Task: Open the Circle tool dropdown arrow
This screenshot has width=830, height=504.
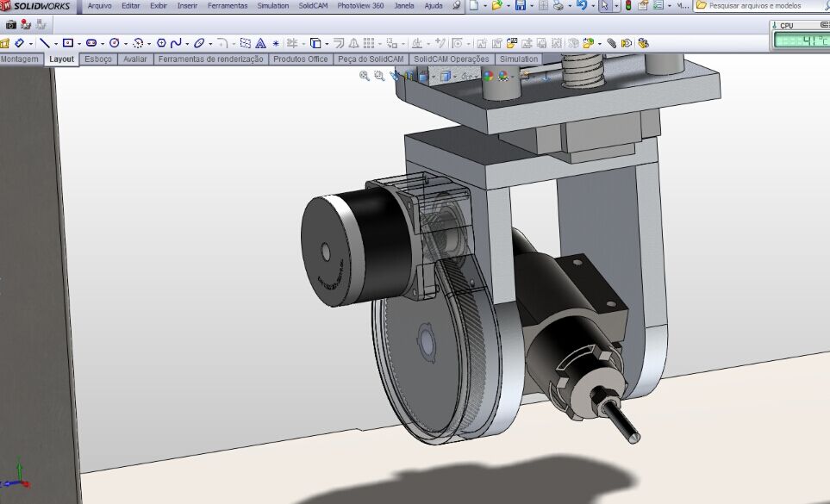Action: (x=125, y=43)
